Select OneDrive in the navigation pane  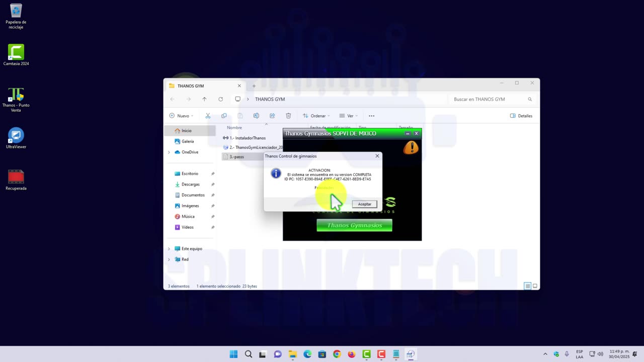coord(190,152)
